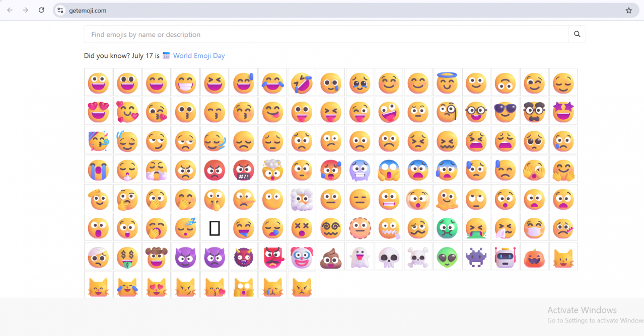Select the shushing face emoji
Viewport: 644px width, 336px height.
pyautogui.click(x=214, y=199)
